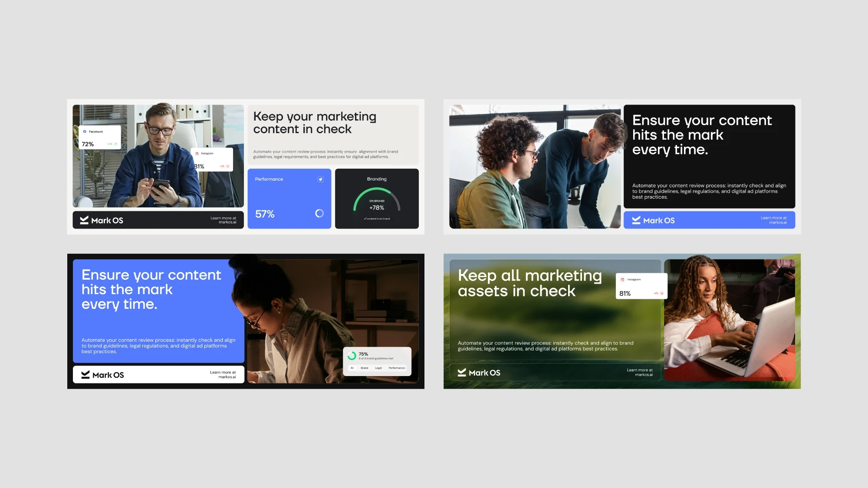Click the Mark OS logo on blue footer bar
This screenshot has width=868, height=488.
[653, 220]
